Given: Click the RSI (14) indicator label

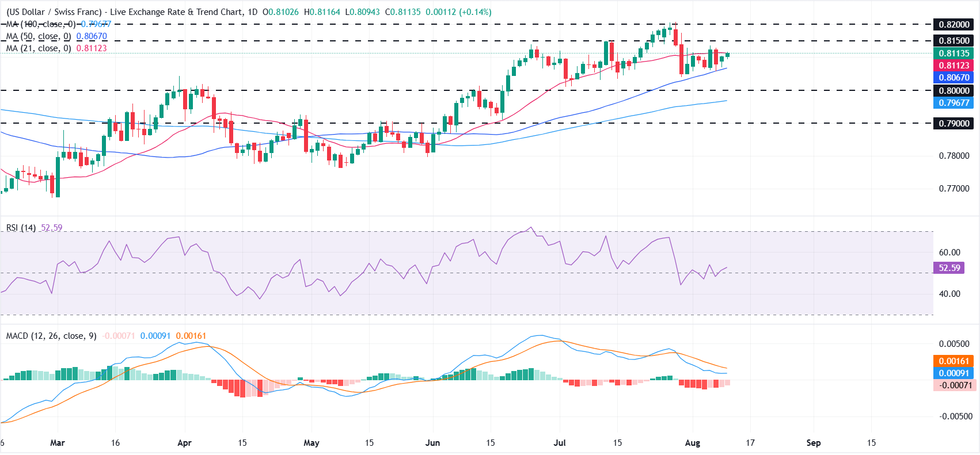Looking at the screenshot, I should (x=21, y=228).
